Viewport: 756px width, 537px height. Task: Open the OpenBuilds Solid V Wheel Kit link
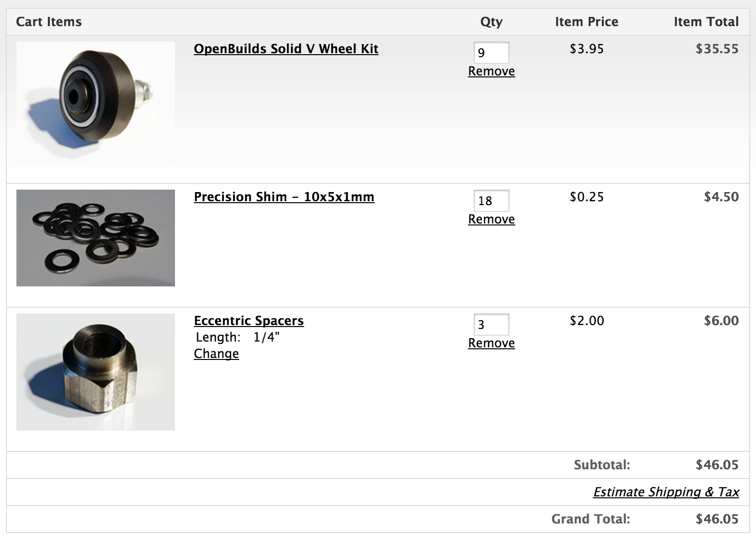click(x=286, y=49)
